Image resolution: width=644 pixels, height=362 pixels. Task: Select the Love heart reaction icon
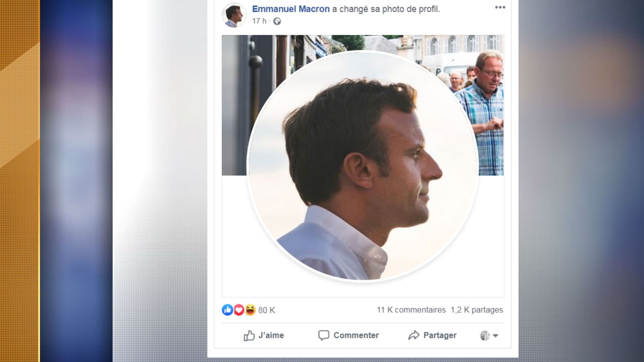click(x=239, y=309)
